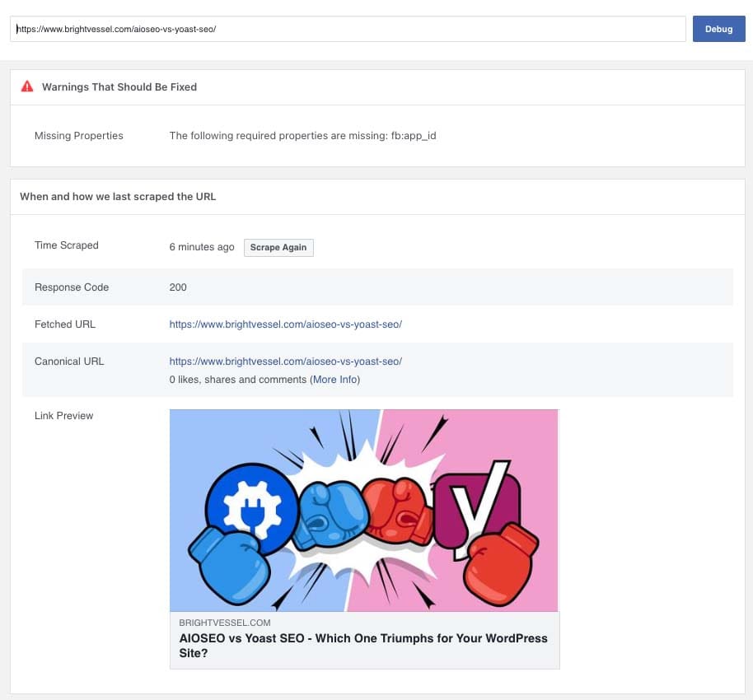
Task: Click the blue Debug button
Action: point(718,29)
